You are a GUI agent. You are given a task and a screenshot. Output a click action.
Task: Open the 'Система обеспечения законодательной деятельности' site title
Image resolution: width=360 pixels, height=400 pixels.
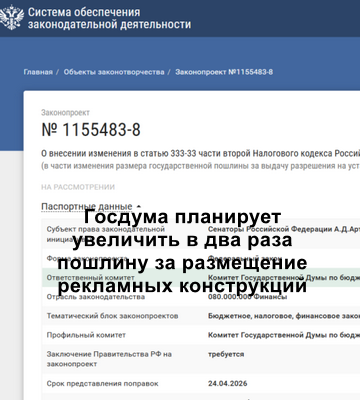109,18
